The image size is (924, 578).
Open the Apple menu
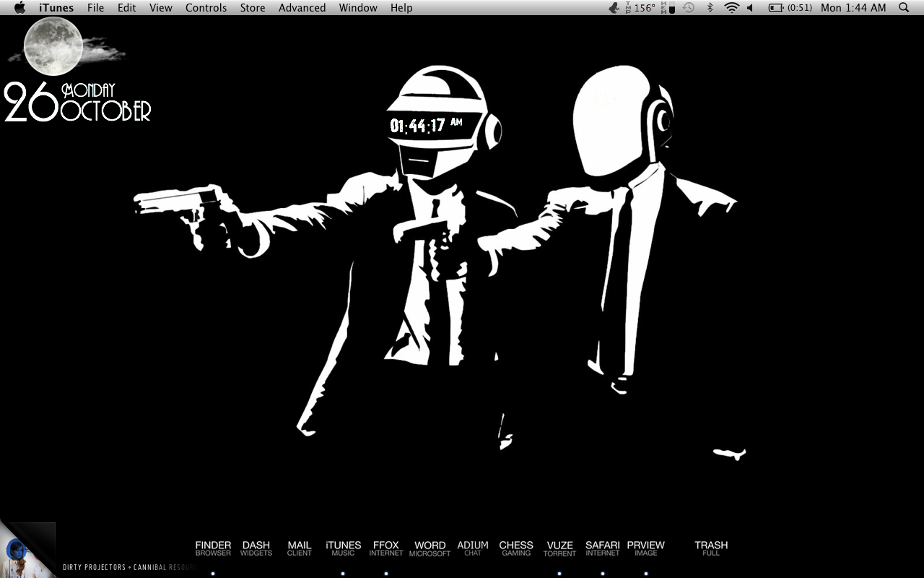tap(19, 7)
